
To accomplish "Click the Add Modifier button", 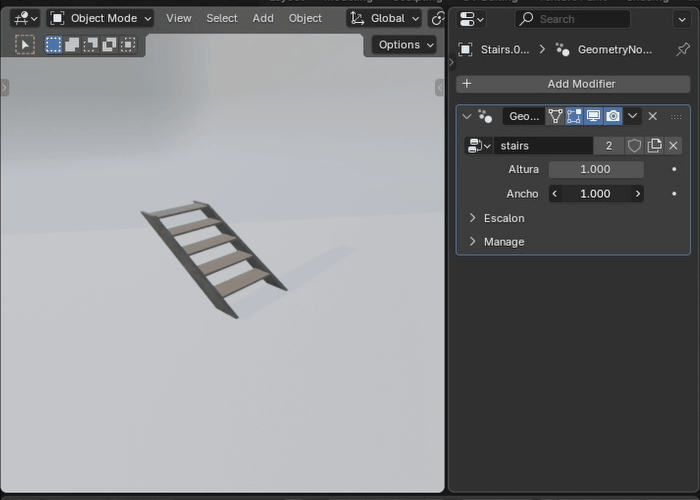I will [x=573, y=84].
